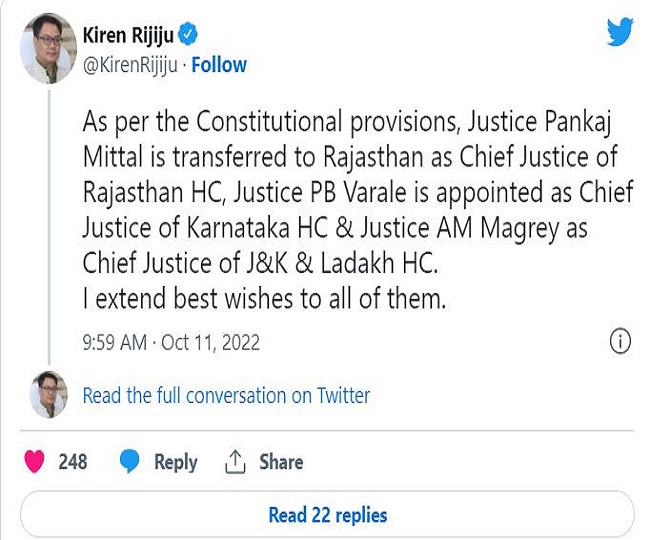650x540 pixels.
Task: Like the tweet with heart icon
Action: [x=35, y=461]
